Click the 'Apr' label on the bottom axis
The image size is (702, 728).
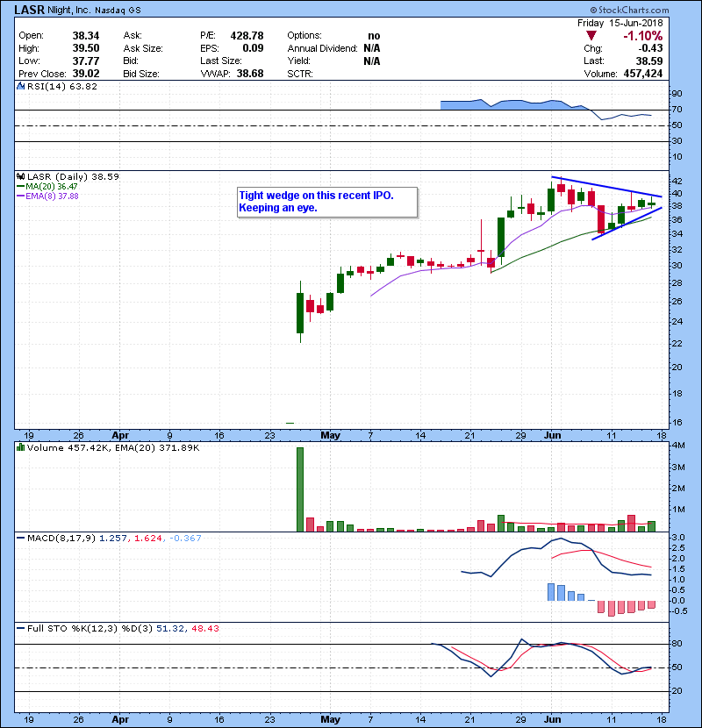(x=120, y=719)
